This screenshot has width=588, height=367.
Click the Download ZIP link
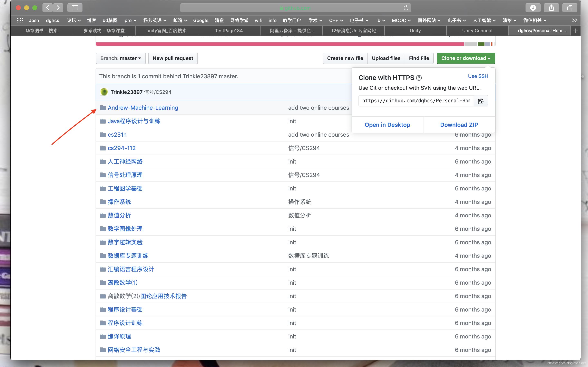pos(459,125)
